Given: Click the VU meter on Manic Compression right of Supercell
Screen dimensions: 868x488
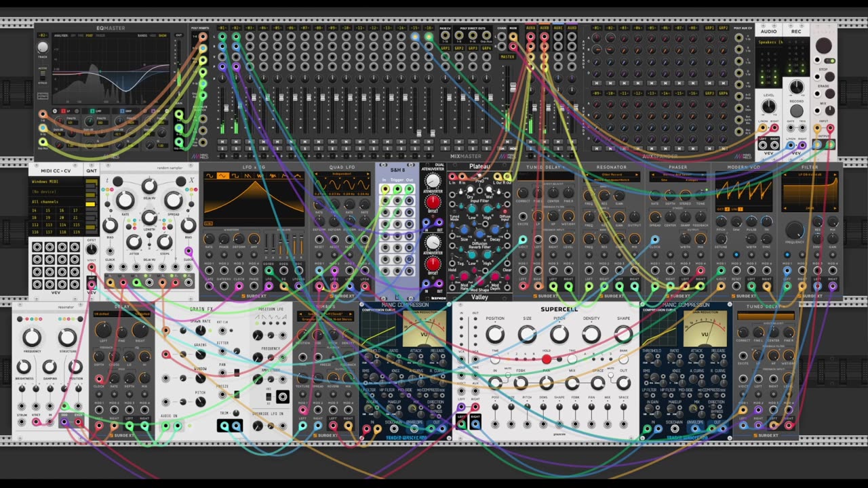Looking at the screenshot, I should coord(705,329).
